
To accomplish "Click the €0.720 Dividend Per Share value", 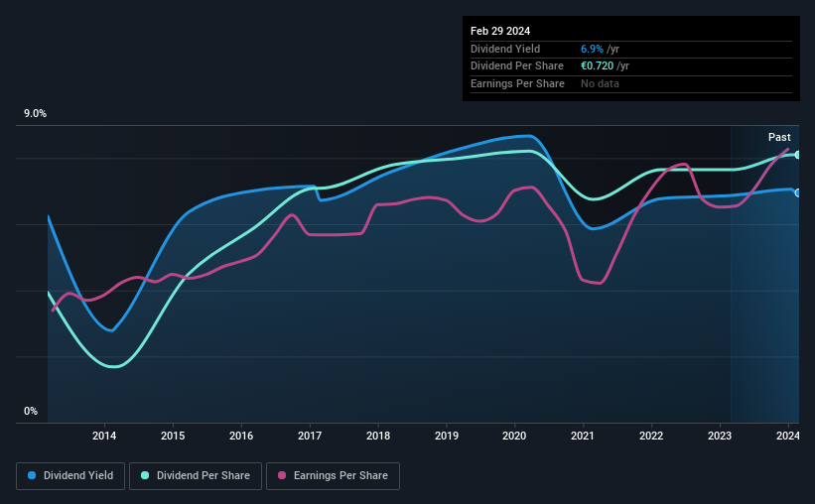I will tap(597, 66).
